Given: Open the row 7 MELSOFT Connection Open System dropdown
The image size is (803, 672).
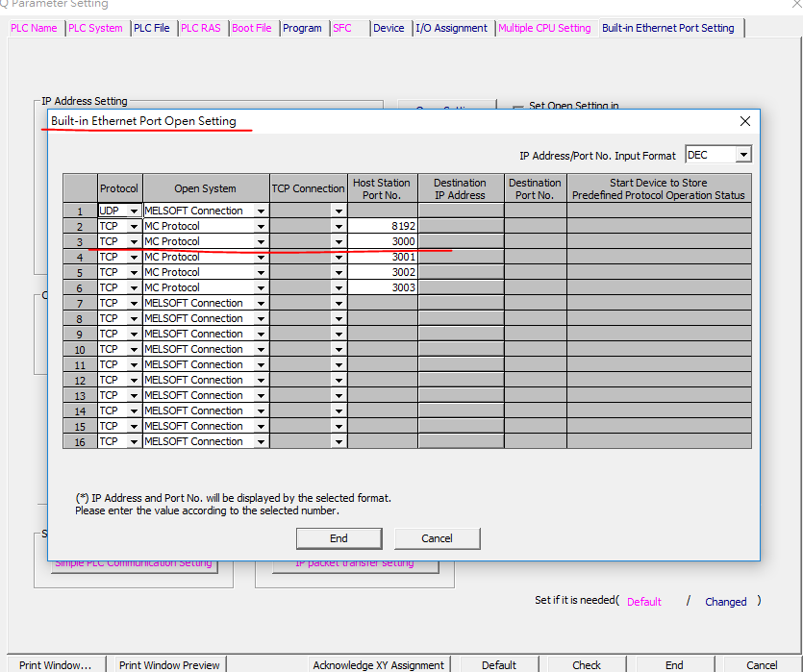Looking at the screenshot, I should [x=261, y=303].
